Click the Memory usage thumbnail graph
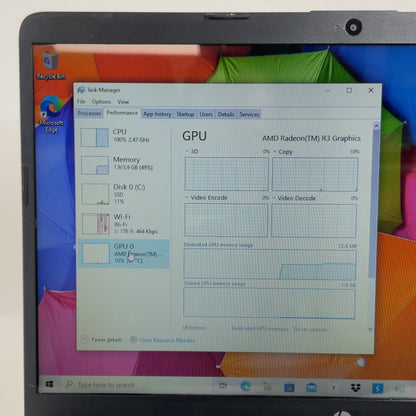The height and width of the screenshot is (416, 416). pyautogui.click(x=95, y=166)
